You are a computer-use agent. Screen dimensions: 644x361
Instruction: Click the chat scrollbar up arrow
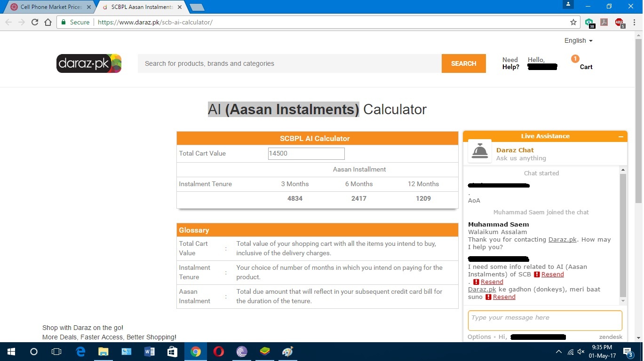click(623, 170)
